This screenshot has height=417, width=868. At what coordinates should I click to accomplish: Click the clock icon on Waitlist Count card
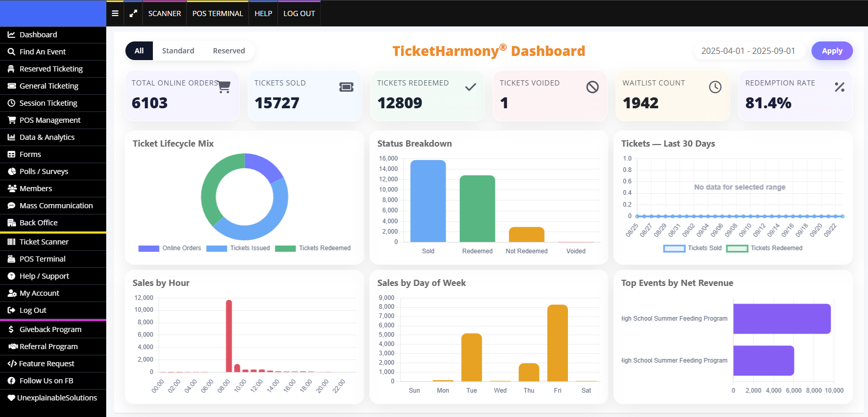715,87
